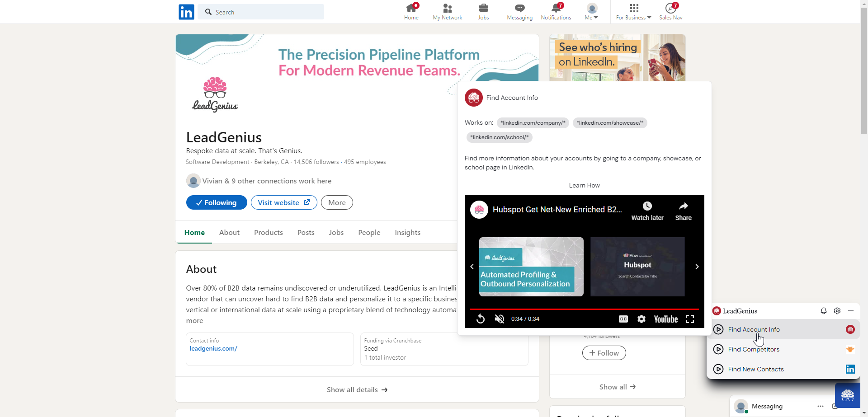Click *linkedin.com/company/* chip
This screenshot has width=868, height=417.
pos(533,123)
